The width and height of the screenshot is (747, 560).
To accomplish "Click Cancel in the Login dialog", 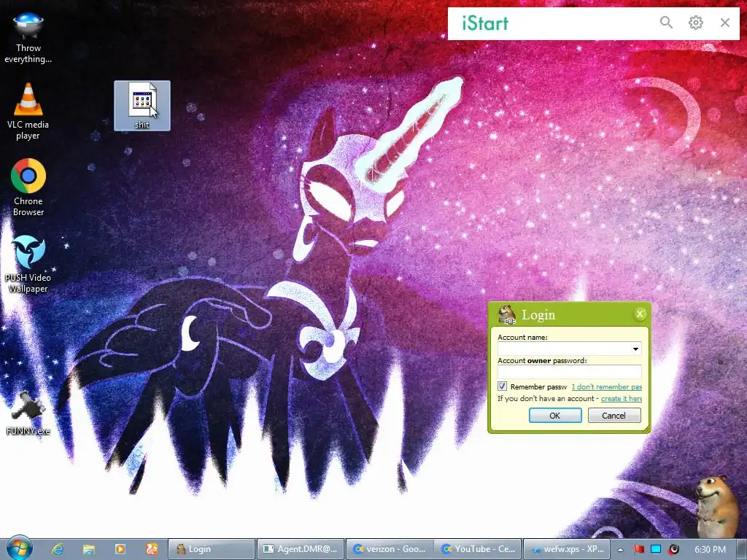I will tap(614, 415).
